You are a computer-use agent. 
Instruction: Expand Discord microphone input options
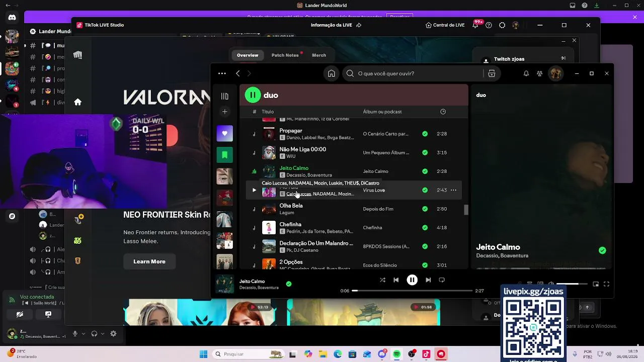84,334
